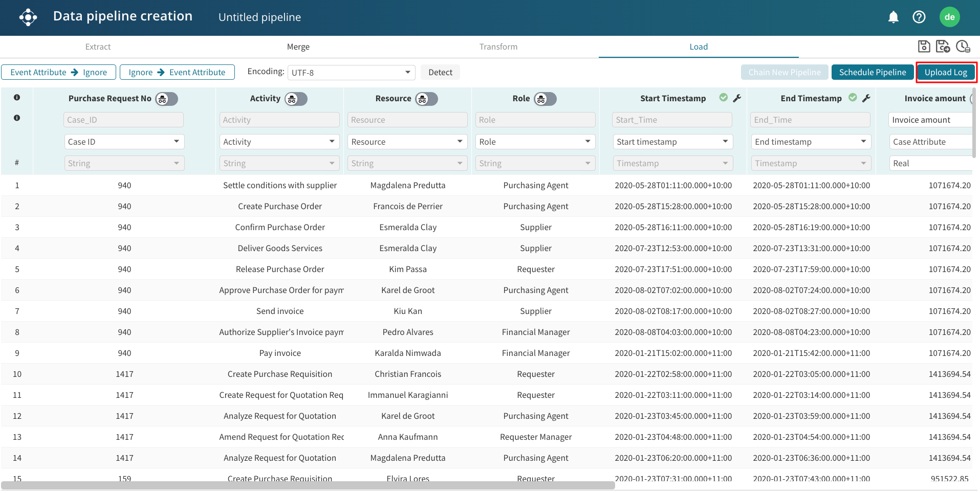Expand the Start timestamp attribute dropdown
Viewport: 980px width, 493px height.
pos(672,142)
